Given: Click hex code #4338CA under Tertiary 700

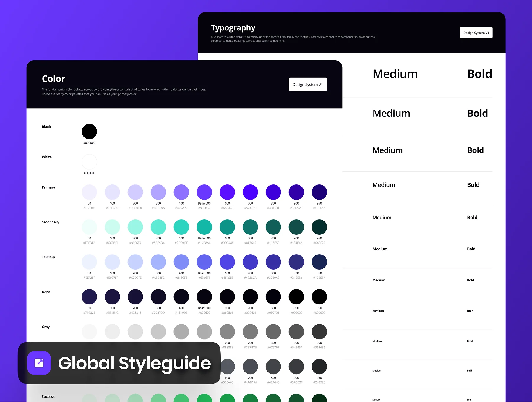Looking at the screenshot, I should tap(250, 278).
